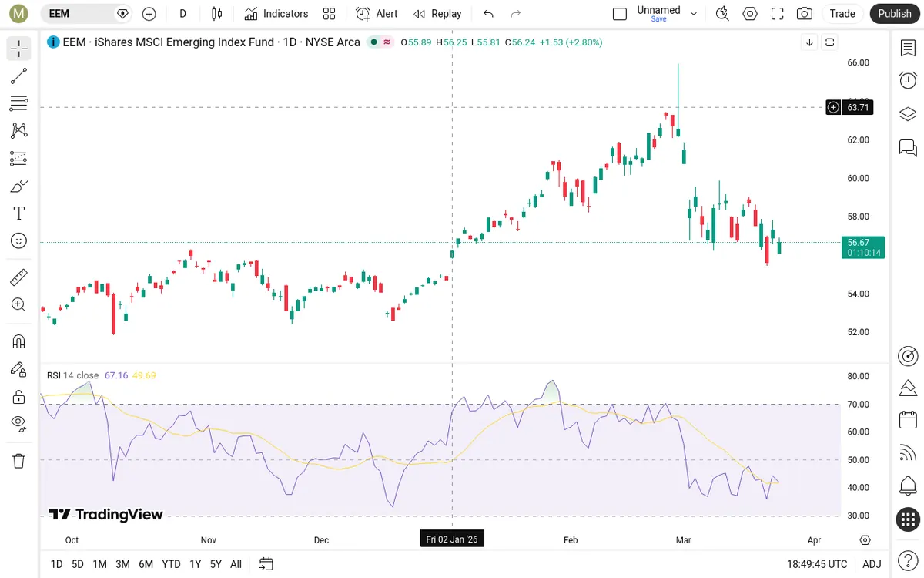Expand the Unnamed layout dropdown arrow
Screen dimensions: 924x578
(x=694, y=14)
